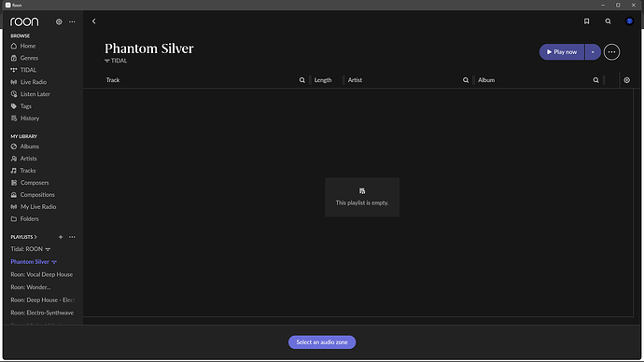Expand the Play now dropdown arrow
Image resolution: width=644 pixels, height=362 pixels.
point(593,52)
